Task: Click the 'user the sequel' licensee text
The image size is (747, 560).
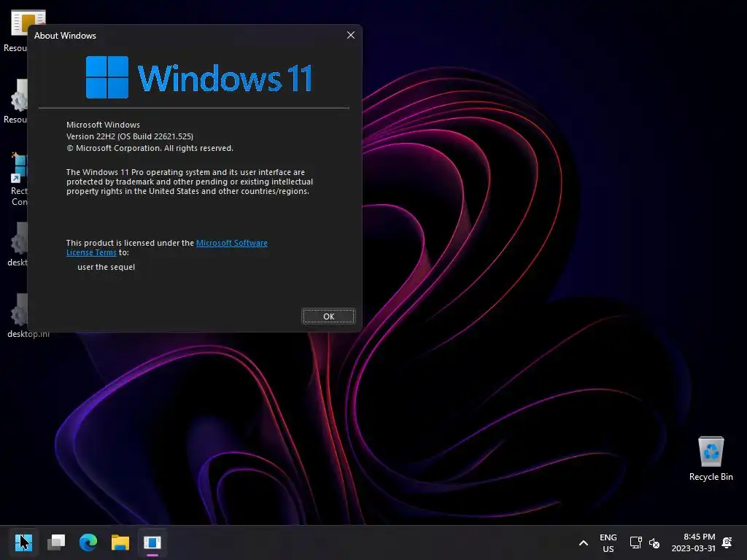Action: [107, 267]
